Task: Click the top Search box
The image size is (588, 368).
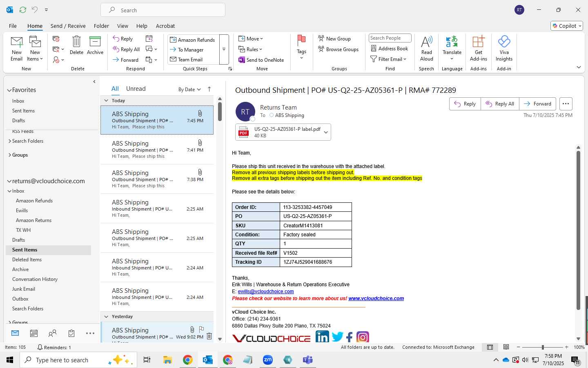Action: [163, 10]
